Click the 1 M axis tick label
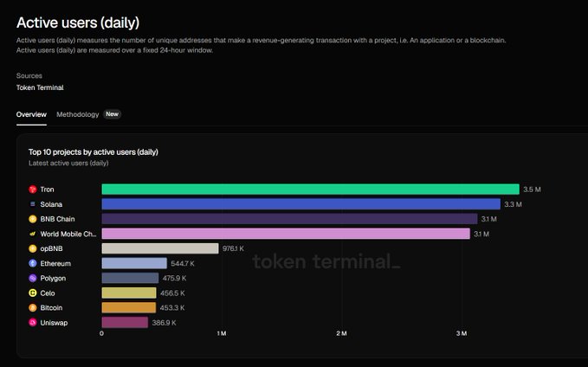Viewport: 588px width, 367px height. click(222, 333)
